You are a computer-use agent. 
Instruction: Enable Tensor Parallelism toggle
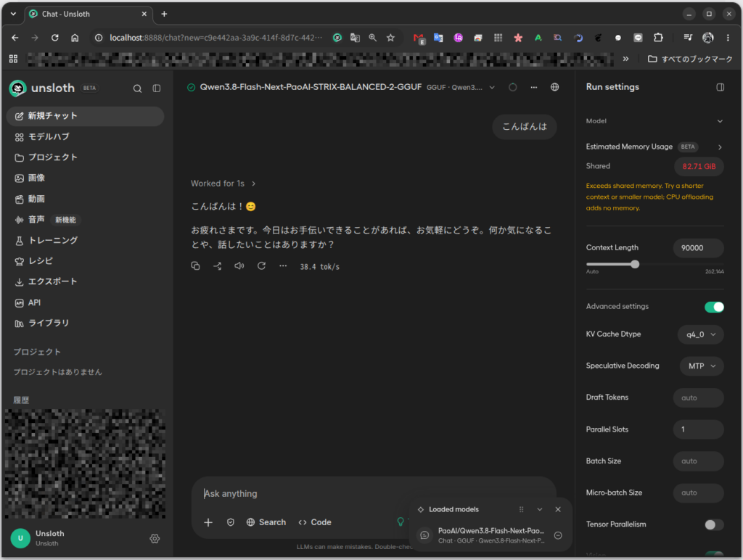tap(714, 524)
